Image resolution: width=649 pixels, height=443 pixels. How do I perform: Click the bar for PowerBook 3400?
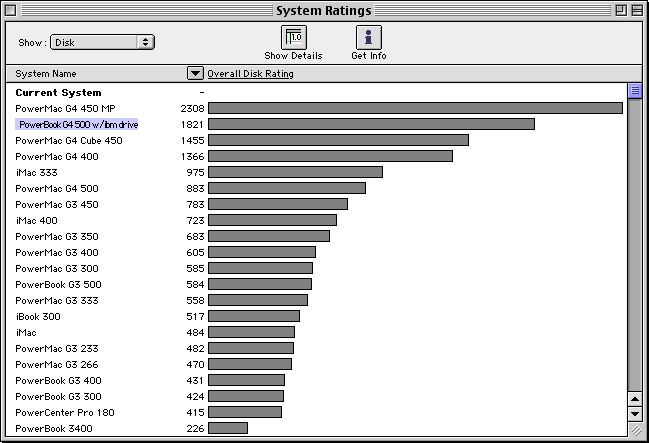(x=228, y=428)
